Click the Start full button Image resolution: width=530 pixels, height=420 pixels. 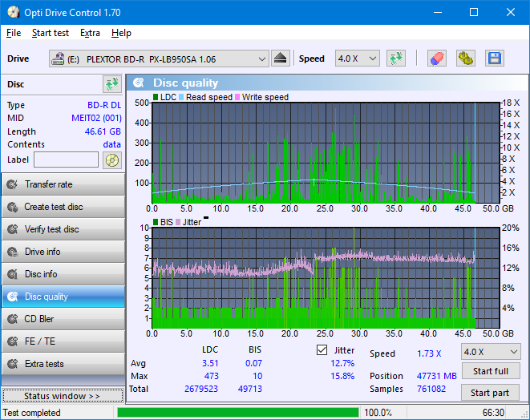[490, 371]
